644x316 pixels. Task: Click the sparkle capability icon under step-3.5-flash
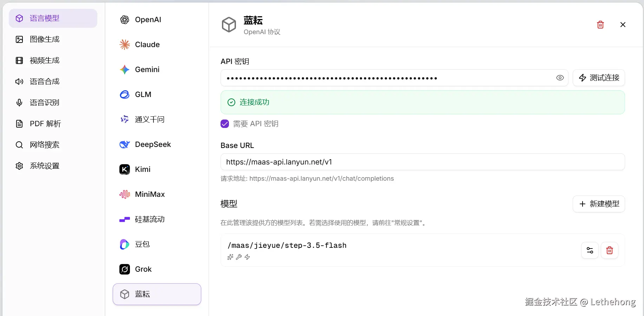pyautogui.click(x=230, y=257)
